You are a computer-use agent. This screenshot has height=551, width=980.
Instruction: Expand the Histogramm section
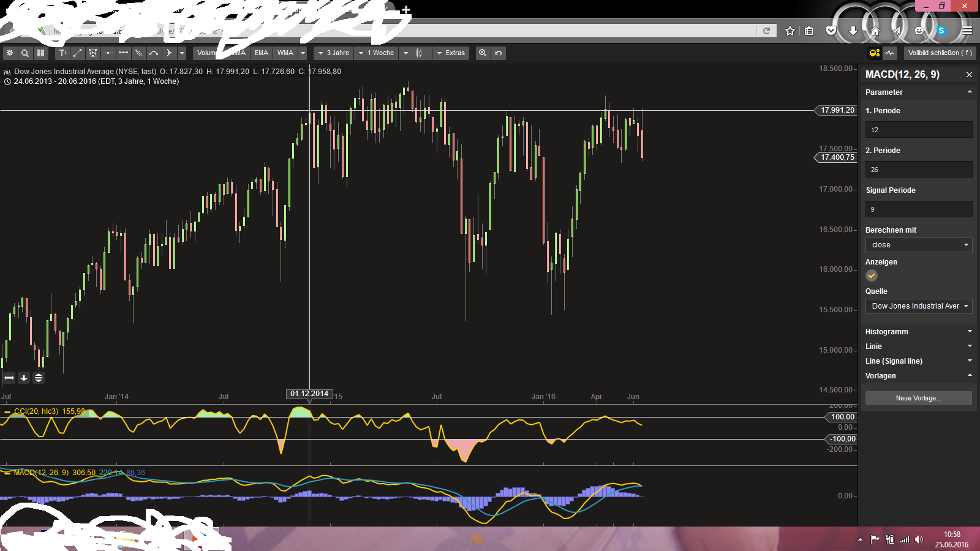919,332
